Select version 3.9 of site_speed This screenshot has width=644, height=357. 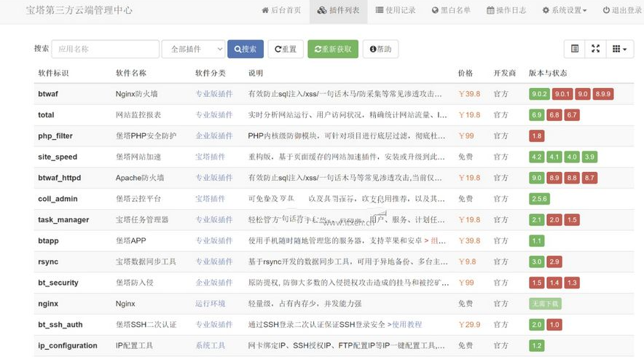pos(590,157)
